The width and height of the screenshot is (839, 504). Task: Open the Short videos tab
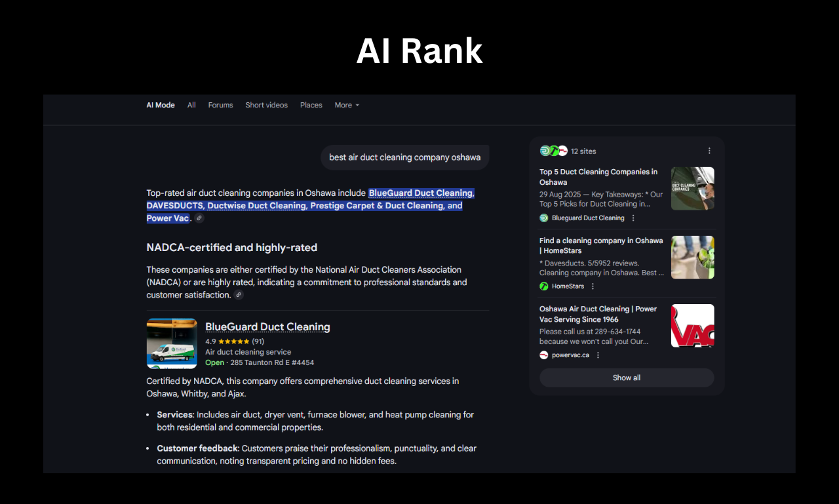click(x=266, y=105)
